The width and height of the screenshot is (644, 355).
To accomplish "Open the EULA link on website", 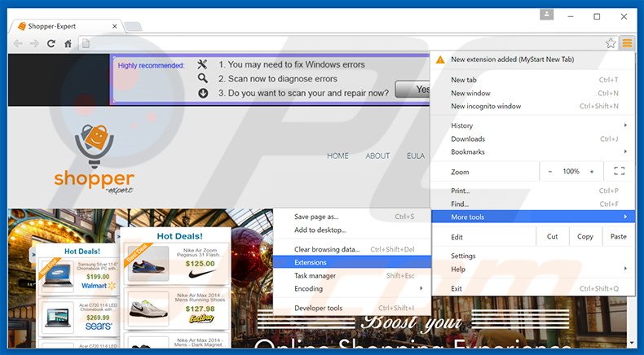I will pyautogui.click(x=416, y=156).
